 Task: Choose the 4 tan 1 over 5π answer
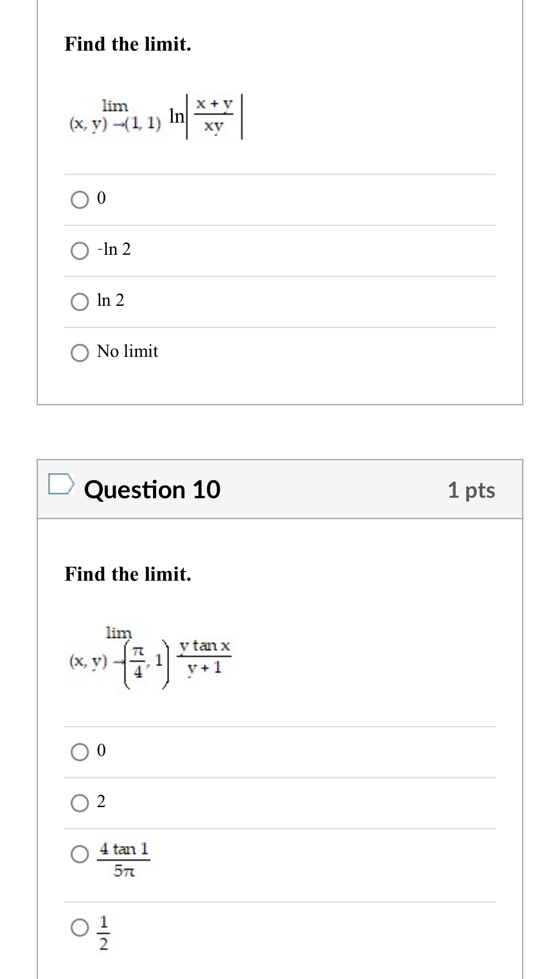point(80,853)
